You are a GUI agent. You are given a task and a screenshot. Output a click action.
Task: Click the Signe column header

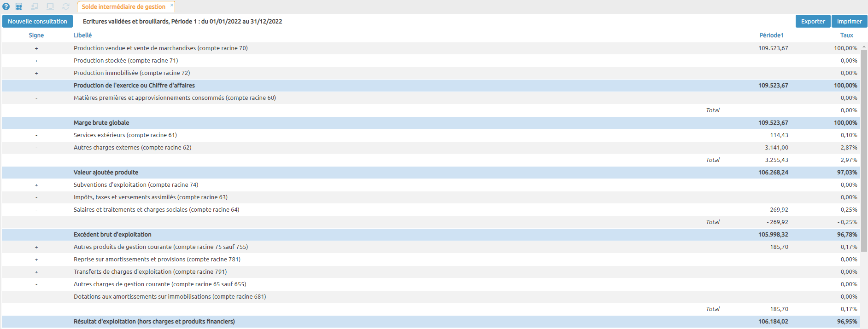(x=36, y=35)
